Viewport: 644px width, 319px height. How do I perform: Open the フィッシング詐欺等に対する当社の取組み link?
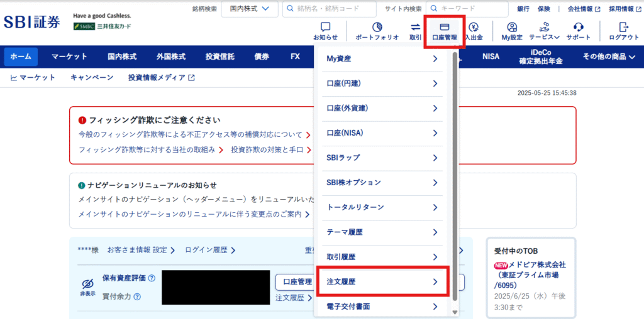(x=150, y=149)
